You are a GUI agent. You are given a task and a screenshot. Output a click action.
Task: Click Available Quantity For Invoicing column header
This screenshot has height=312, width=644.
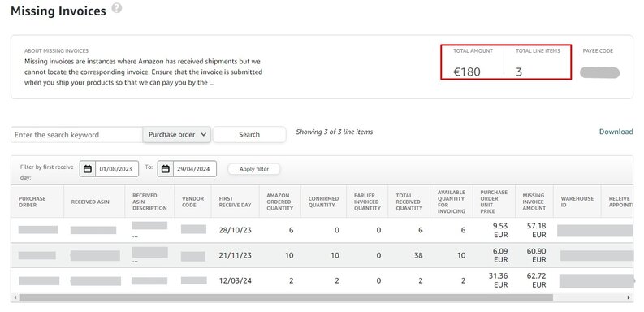tap(452, 201)
